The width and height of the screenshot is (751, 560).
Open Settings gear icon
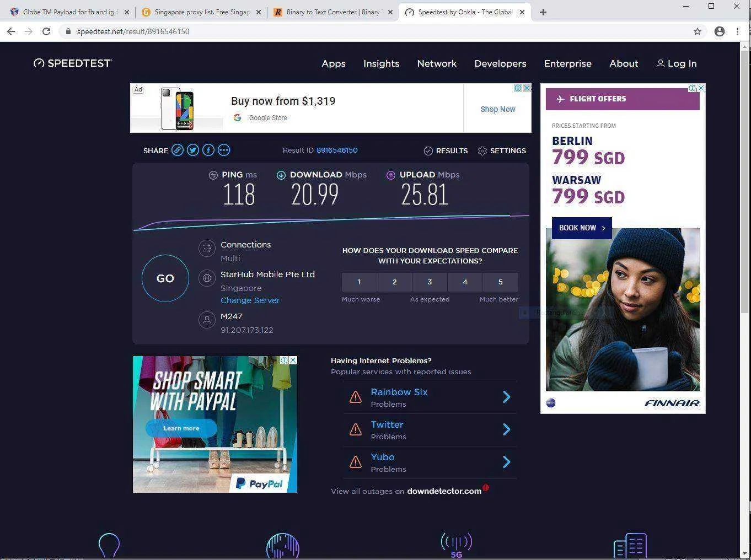pyautogui.click(x=482, y=150)
